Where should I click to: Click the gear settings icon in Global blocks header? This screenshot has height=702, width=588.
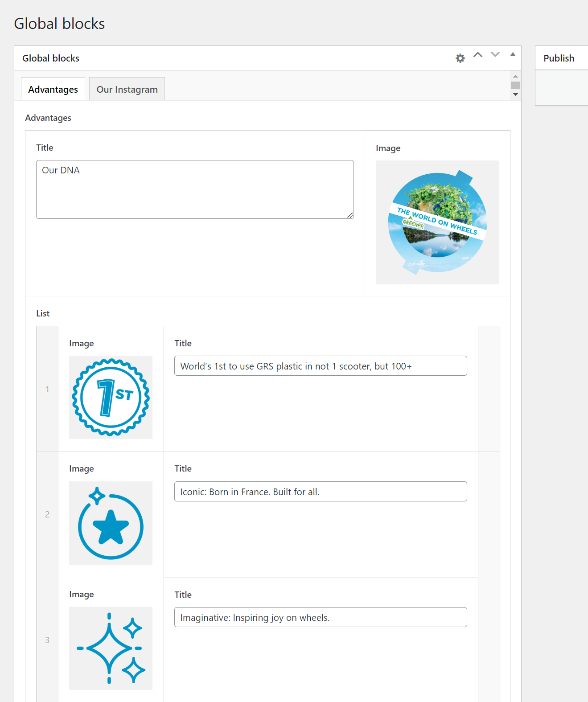coord(460,58)
